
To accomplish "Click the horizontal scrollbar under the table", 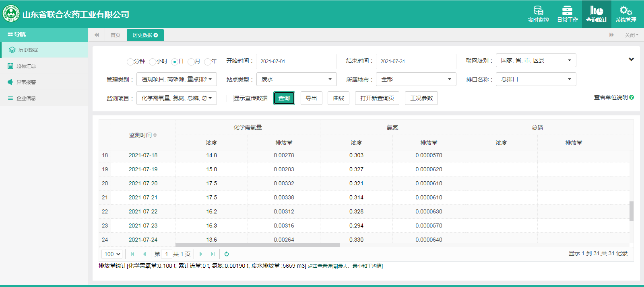I will pos(258,245).
